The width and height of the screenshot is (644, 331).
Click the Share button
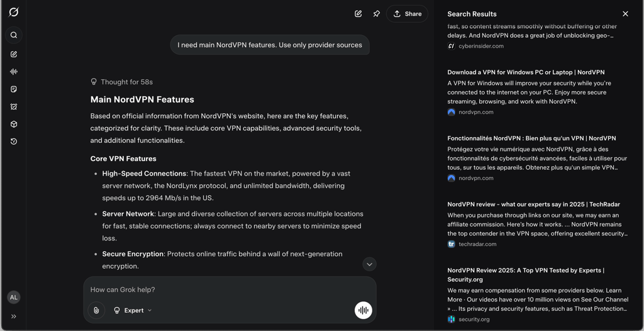(407, 14)
